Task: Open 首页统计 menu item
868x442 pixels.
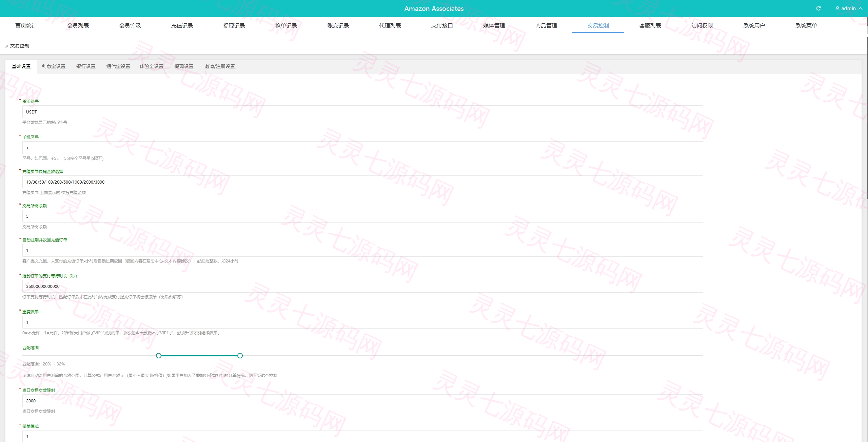Action: pyautogui.click(x=26, y=25)
